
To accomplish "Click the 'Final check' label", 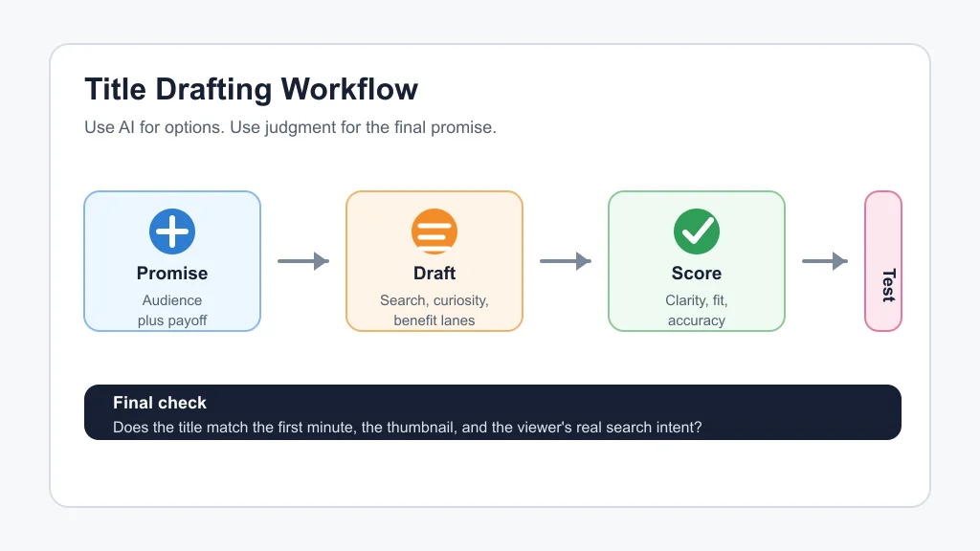I will point(160,403).
